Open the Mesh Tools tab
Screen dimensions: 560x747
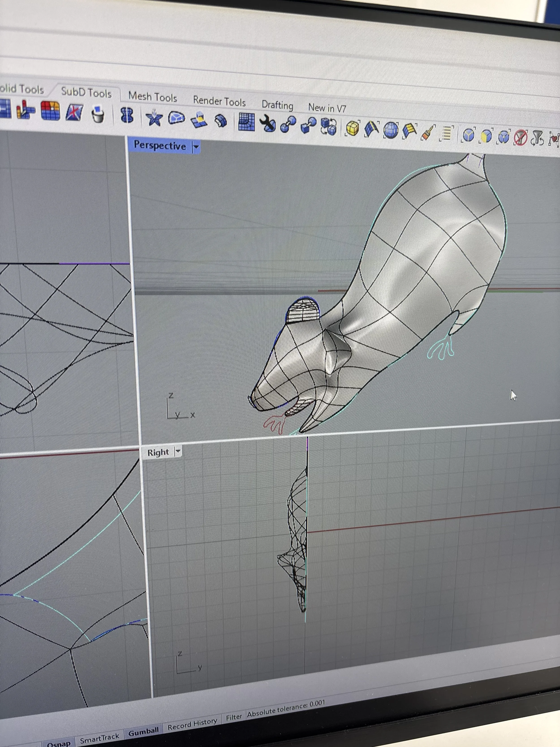153,97
